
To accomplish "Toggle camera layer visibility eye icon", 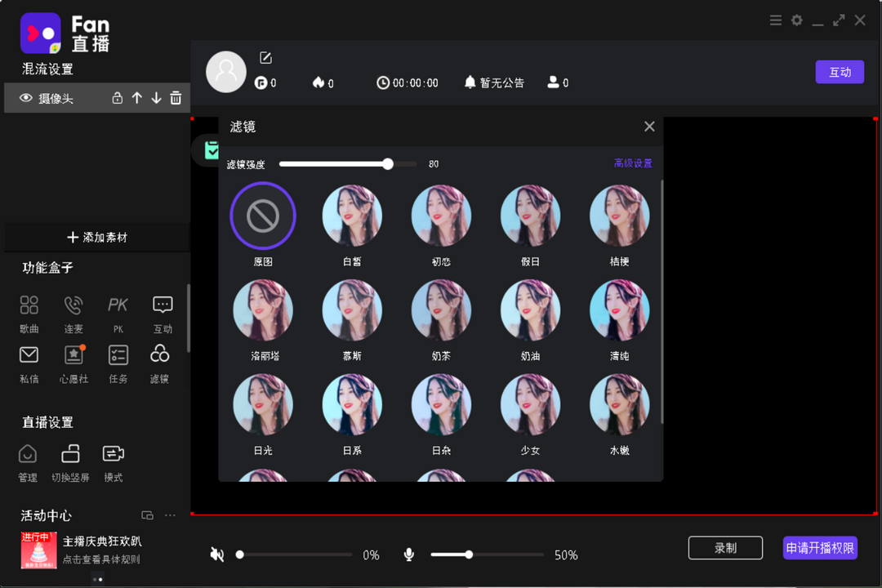I will (x=27, y=97).
